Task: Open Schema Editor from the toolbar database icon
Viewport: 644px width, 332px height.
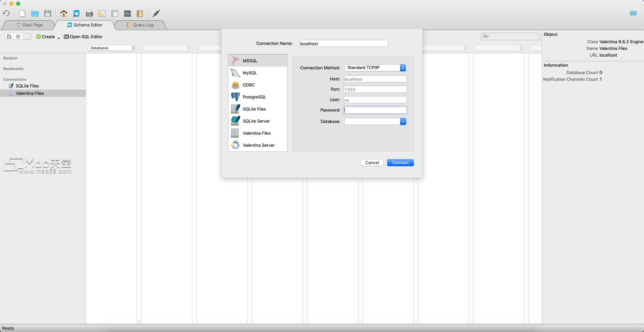Action: point(76,13)
